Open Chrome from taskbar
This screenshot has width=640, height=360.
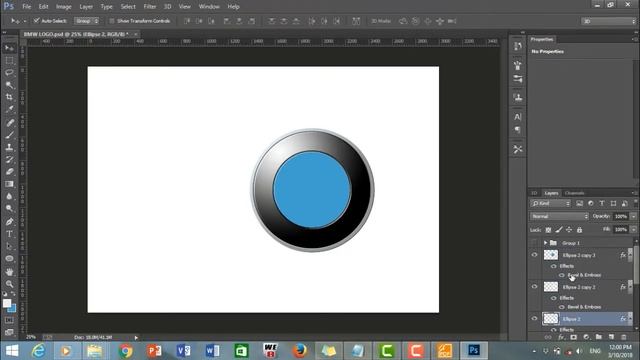tap(125, 351)
